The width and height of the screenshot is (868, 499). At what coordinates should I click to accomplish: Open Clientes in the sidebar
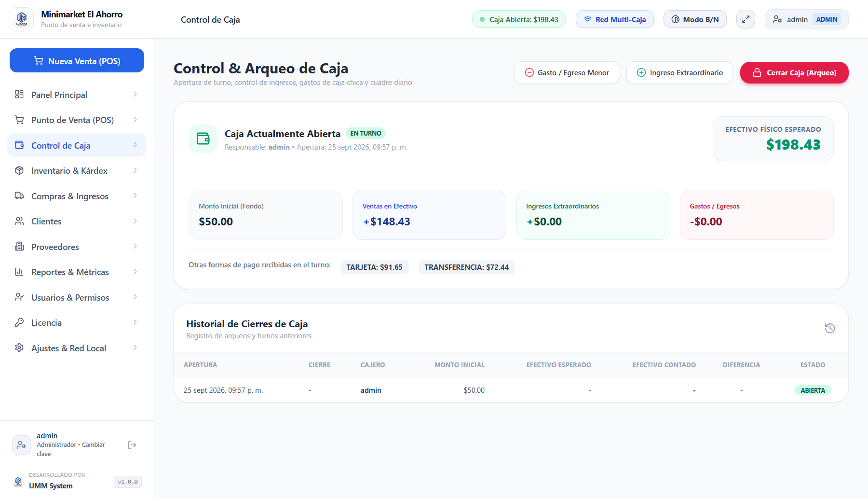[x=77, y=221]
